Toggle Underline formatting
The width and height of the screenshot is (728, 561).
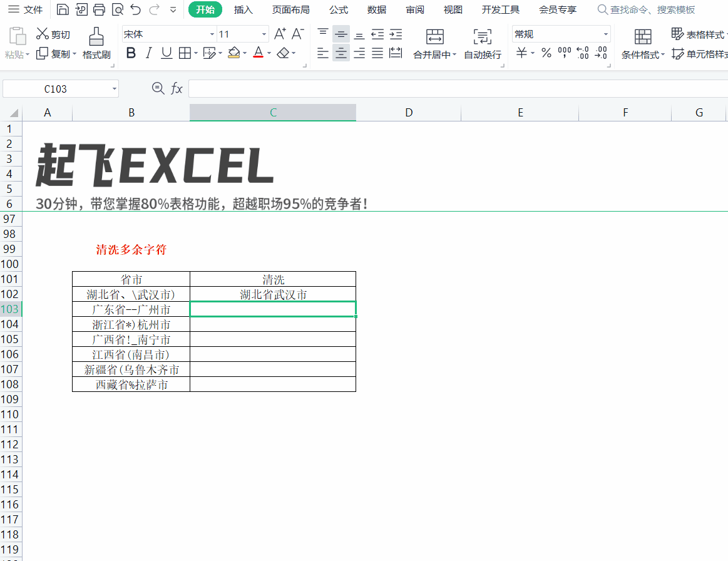[167, 53]
